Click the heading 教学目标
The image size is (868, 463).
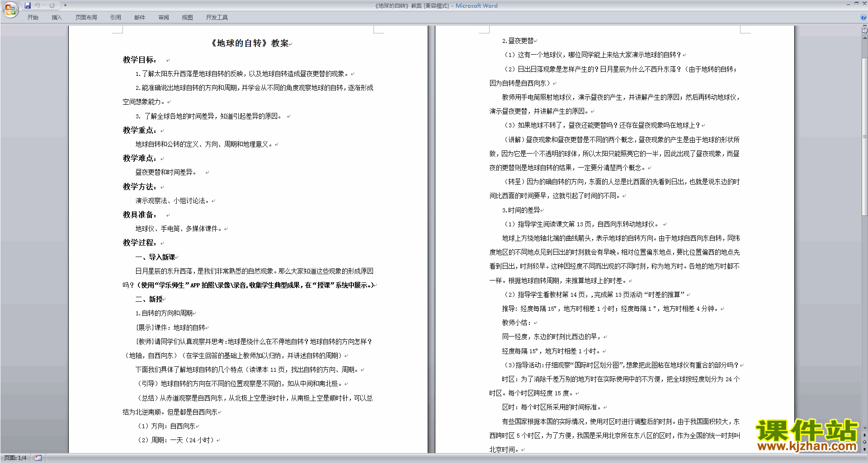point(140,60)
